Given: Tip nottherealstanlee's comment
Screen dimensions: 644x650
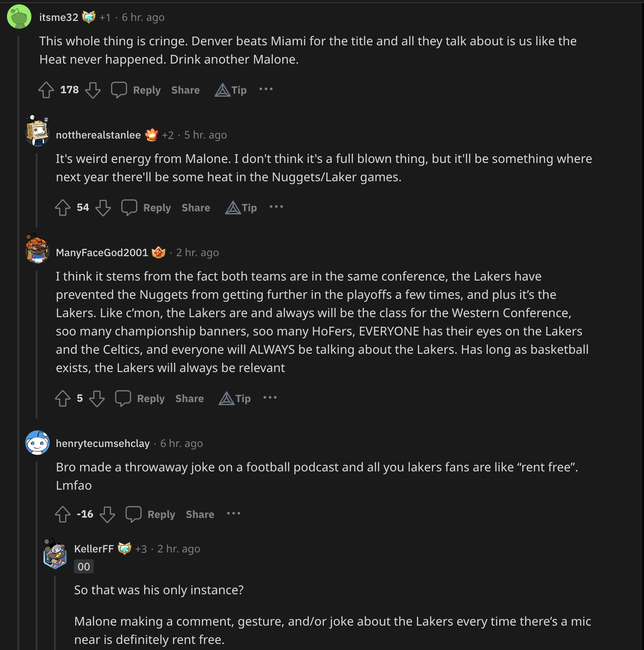Looking at the screenshot, I should coord(241,208).
